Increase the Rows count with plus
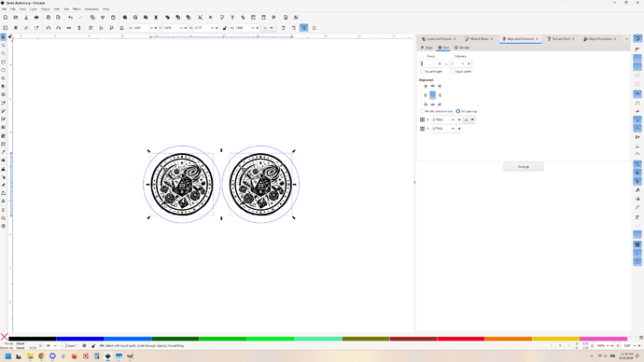644x362 pixels. (x=440, y=63)
